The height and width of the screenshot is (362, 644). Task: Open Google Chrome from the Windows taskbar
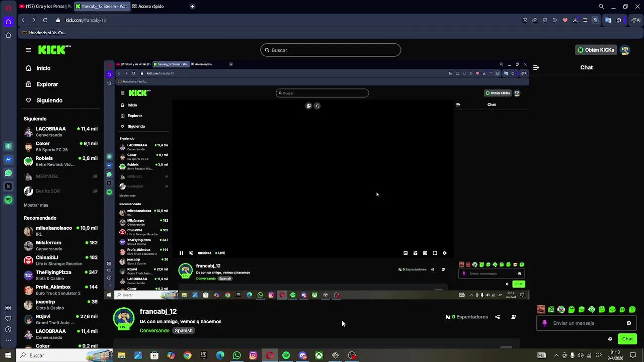pos(187,355)
